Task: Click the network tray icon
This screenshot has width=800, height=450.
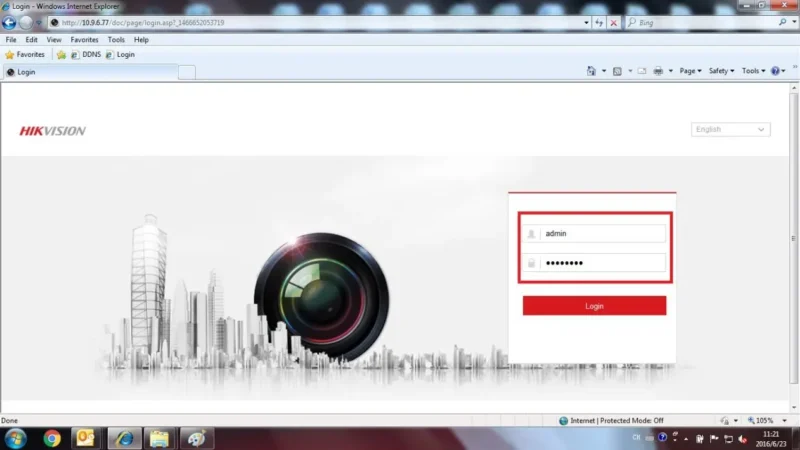Action: [x=728, y=439]
